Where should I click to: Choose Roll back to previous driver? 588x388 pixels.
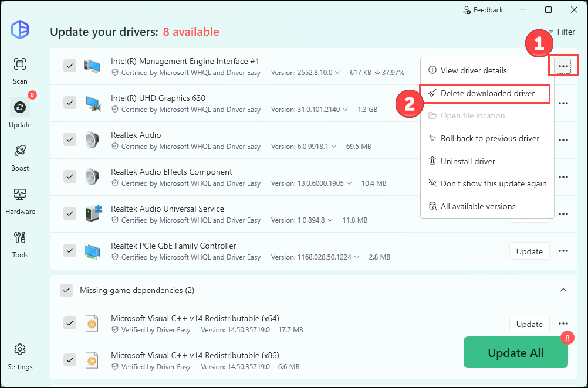click(489, 138)
